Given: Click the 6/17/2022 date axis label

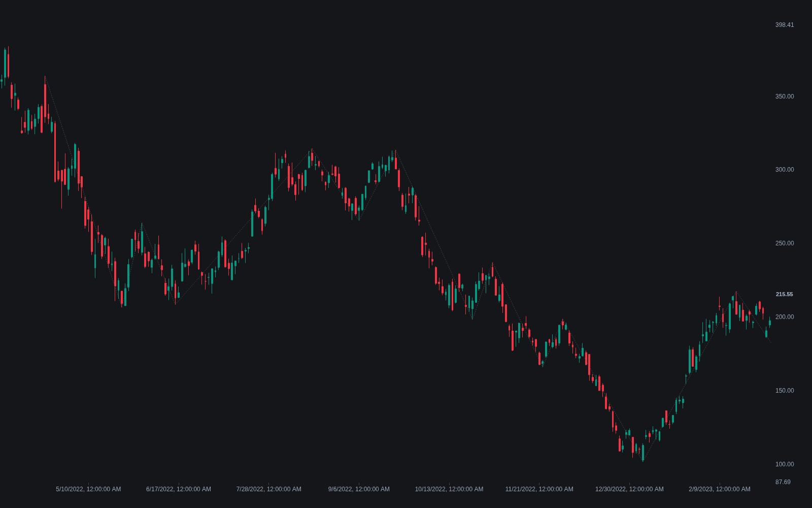Looking at the screenshot, I should tap(179, 489).
